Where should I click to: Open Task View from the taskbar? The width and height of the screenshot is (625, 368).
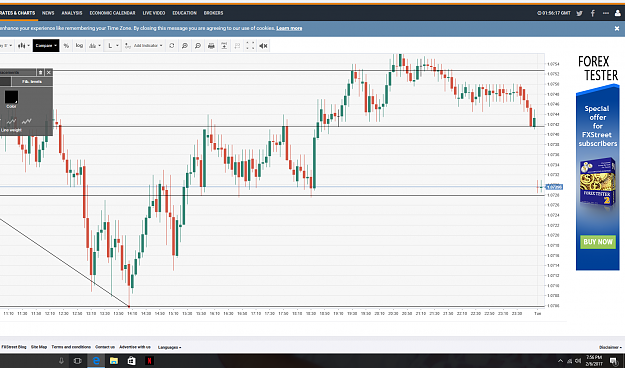point(78,361)
